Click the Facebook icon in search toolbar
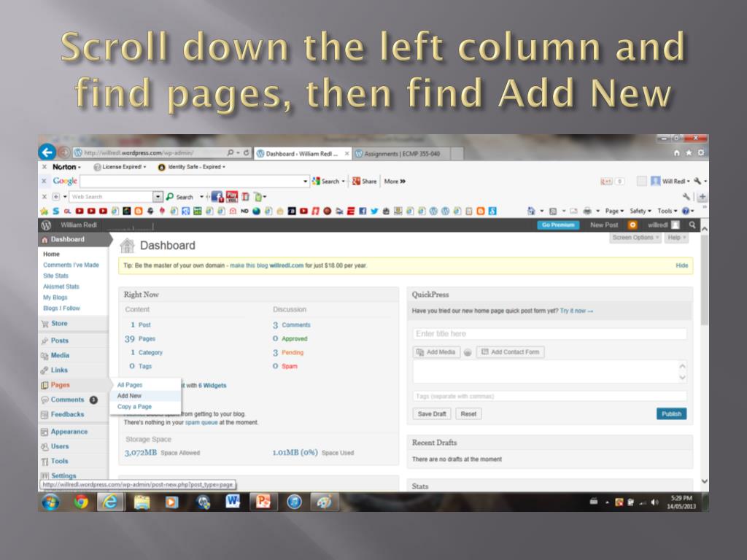Screen dimensions: 747x560 click(x=217, y=197)
